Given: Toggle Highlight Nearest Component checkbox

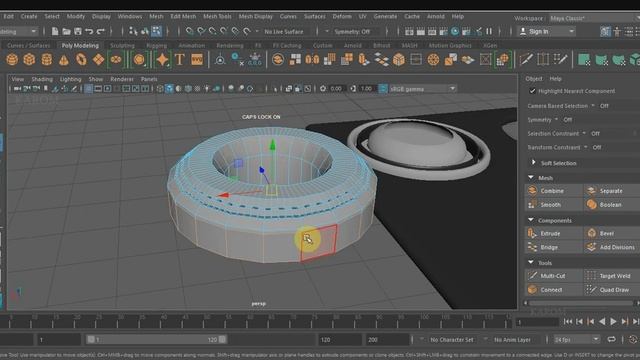Looking at the screenshot, I should [x=532, y=91].
